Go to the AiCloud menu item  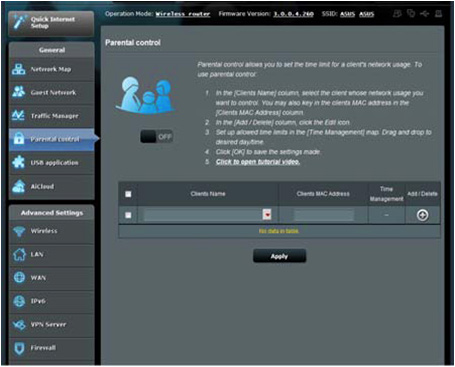[x=51, y=186]
